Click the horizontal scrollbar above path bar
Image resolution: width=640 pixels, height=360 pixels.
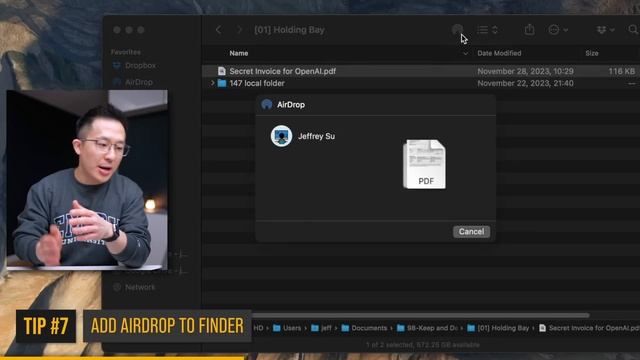[x=421, y=315]
